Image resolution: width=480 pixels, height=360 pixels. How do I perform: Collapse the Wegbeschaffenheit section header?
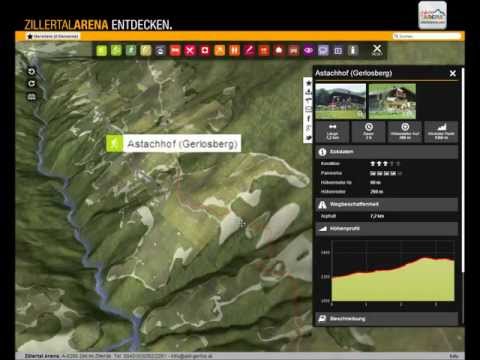click(x=387, y=204)
